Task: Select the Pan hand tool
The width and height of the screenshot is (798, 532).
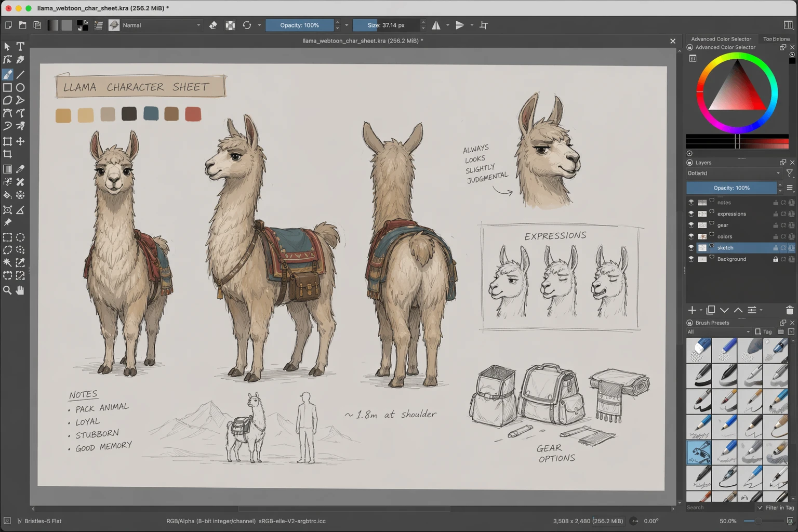Action: coord(20,290)
